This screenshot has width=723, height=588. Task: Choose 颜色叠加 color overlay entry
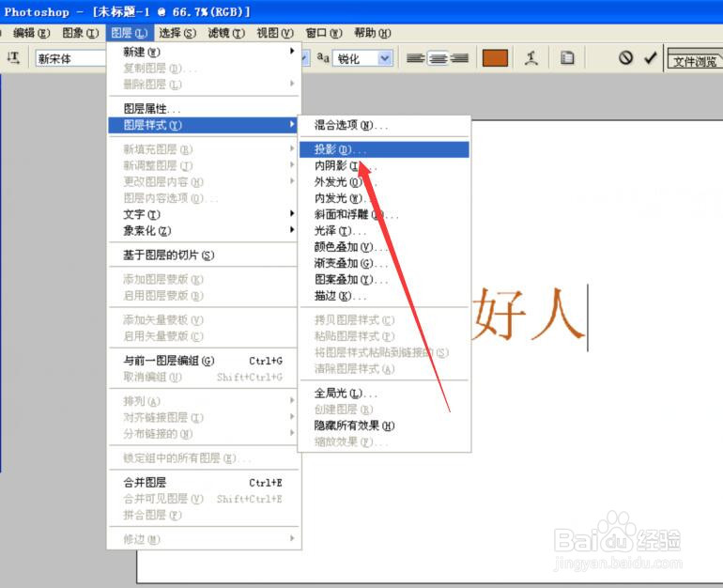tap(385, 247)
